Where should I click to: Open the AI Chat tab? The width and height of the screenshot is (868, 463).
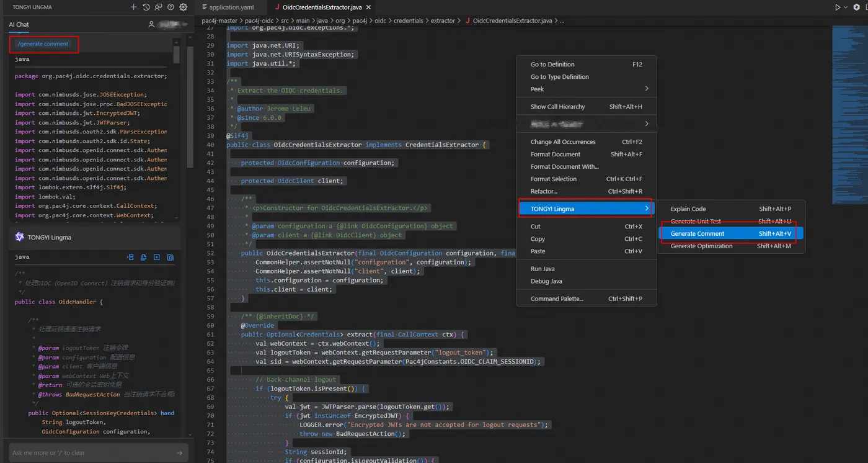[x=19, y=24]
